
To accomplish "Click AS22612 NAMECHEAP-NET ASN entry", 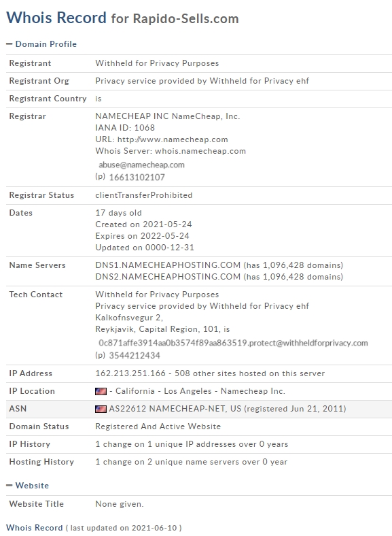I will 175,409.
